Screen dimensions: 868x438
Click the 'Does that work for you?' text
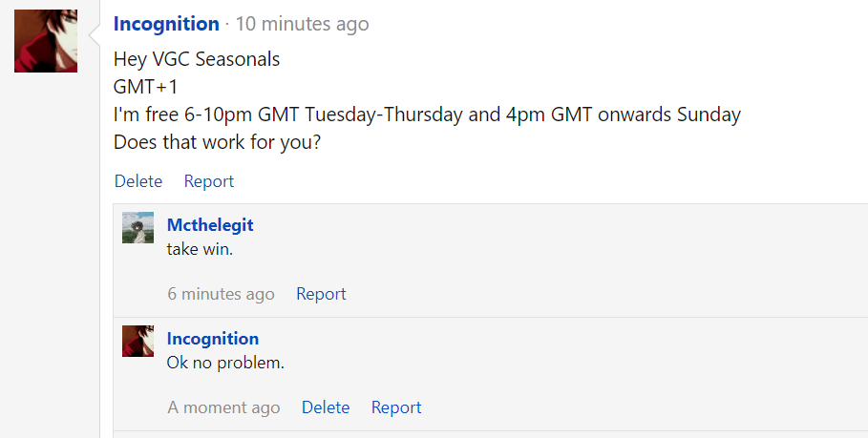217,142
